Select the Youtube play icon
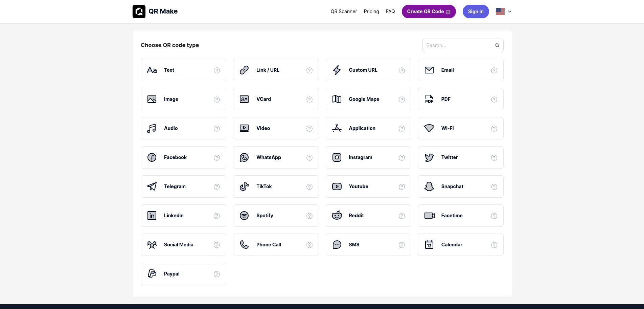This screenshot has height=309, width=644. tap(337, 186)
